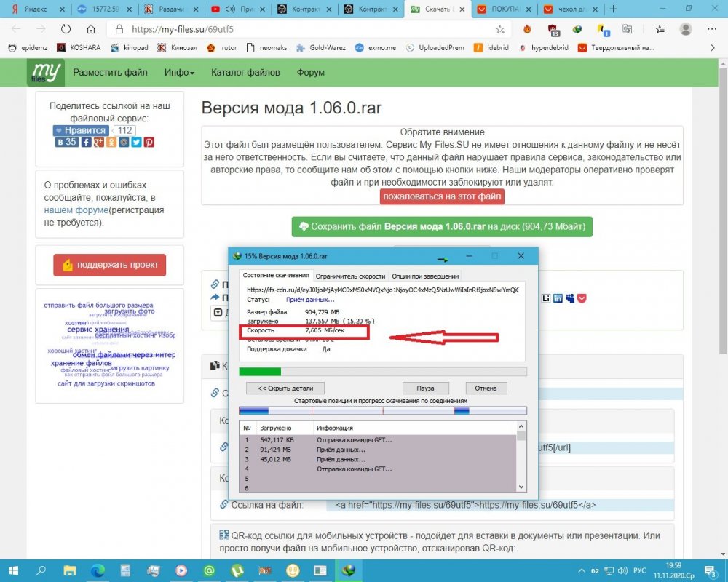Click the Pinterest share icon
The height and width of the screenshot is (582, 728).
[x=149, y=143]
